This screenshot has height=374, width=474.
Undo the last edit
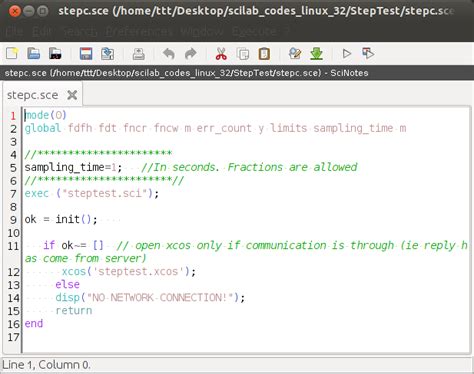point(169,53)
